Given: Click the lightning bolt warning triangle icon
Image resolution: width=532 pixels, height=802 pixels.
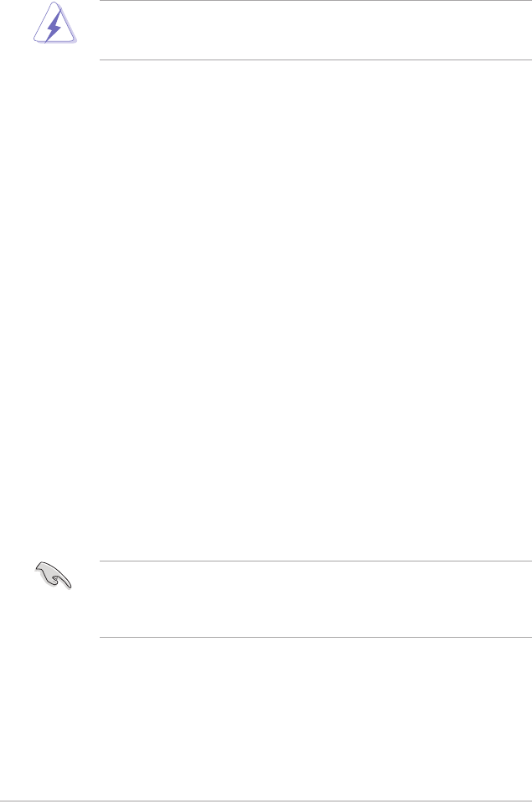Looking at the screenshot, I should click(x=54, y=23).
